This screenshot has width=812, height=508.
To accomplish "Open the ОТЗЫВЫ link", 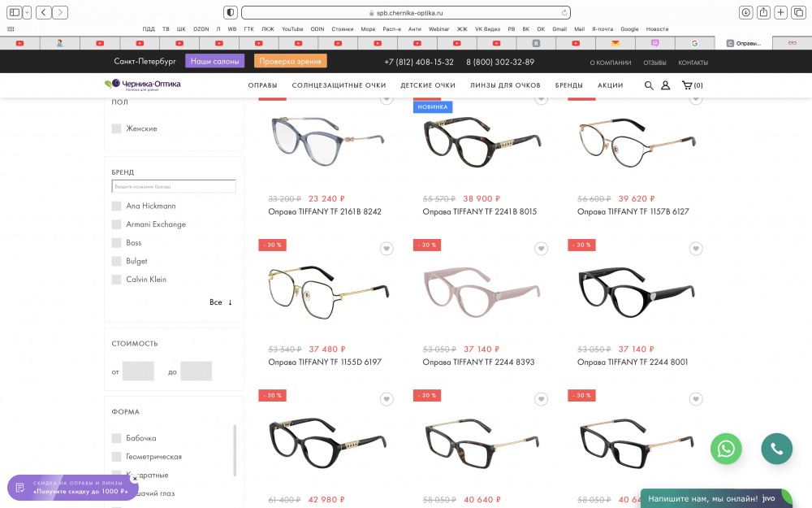I will click(x=654, y=63).
